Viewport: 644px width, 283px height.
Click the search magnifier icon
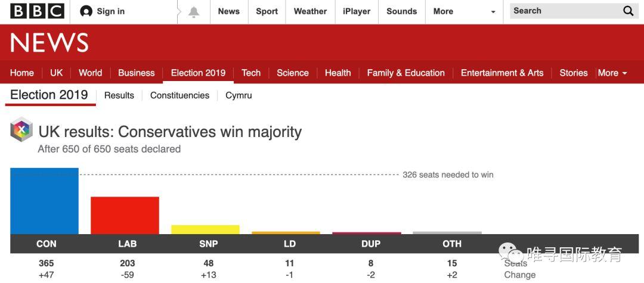pos(628,11)
